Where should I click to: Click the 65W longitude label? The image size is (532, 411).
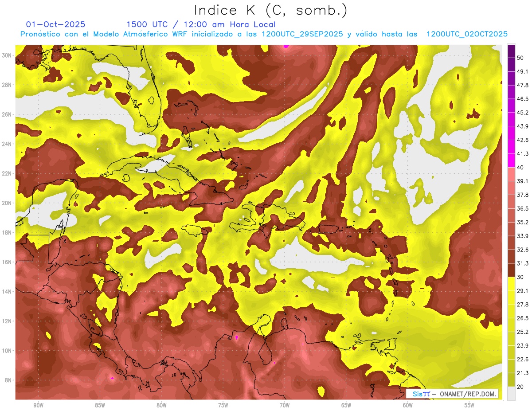pos(346,405)
